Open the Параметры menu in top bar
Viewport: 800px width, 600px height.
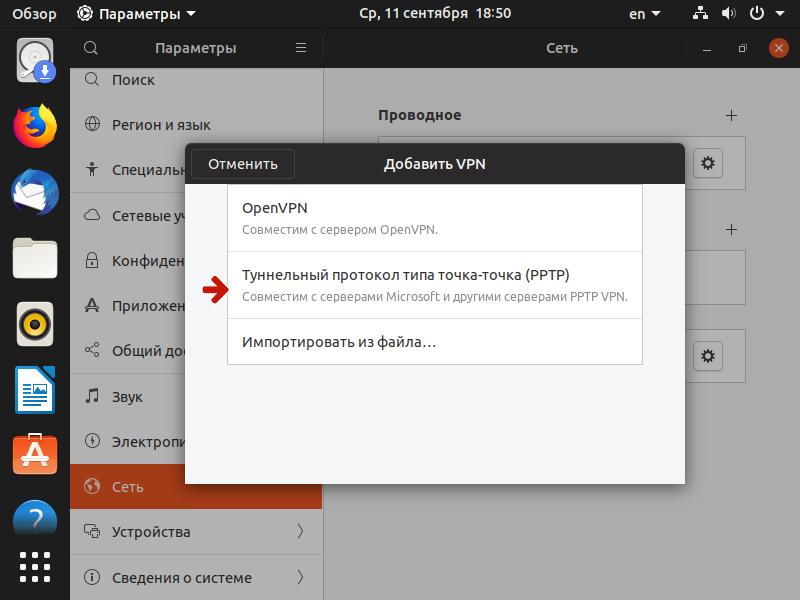point(130,14)
